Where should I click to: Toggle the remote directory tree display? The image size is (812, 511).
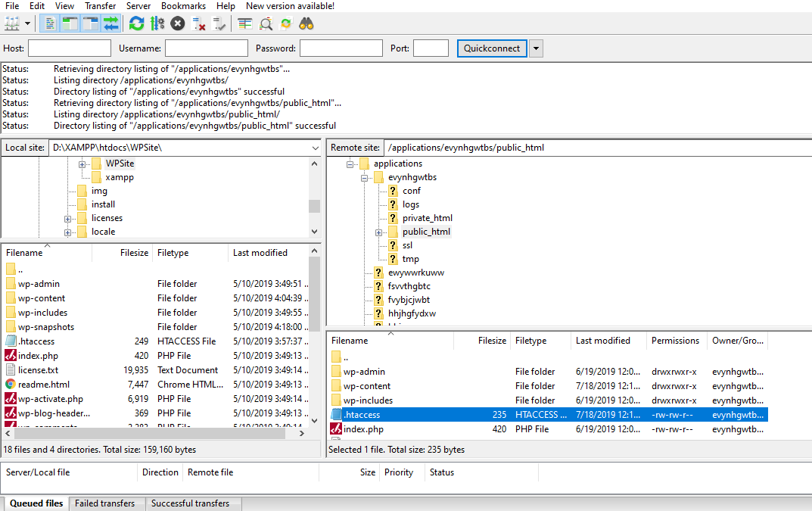(91, 23)
